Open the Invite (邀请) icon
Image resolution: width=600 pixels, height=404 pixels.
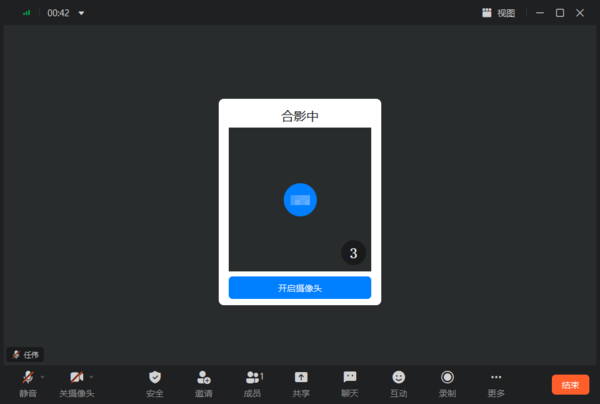click(203, 377)
